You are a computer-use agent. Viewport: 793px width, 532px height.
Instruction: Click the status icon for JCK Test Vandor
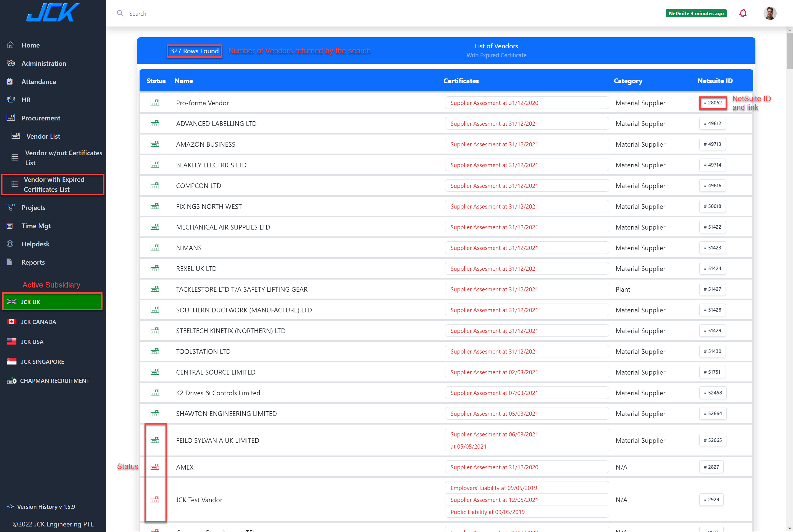point(155,499)
